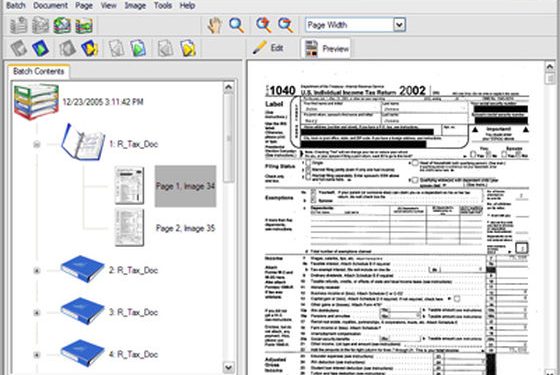The image size is (560, 375).
Task: Jump to last page with yellow arrow icon
Action: pos(188,48)
